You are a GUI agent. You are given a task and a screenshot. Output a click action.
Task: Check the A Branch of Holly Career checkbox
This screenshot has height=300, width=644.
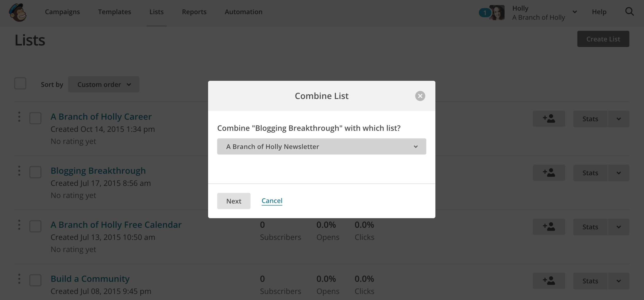[35, 118]
